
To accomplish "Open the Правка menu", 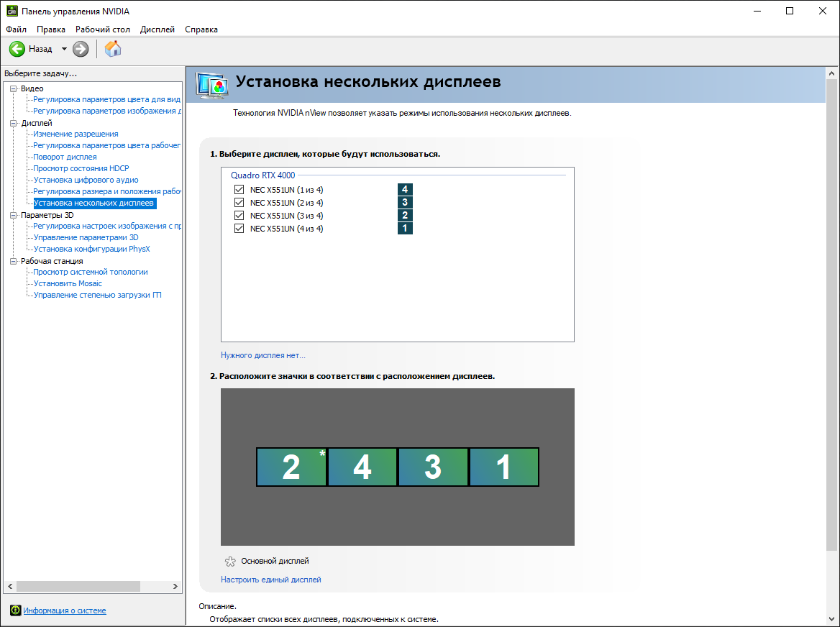I will [51, 29].
